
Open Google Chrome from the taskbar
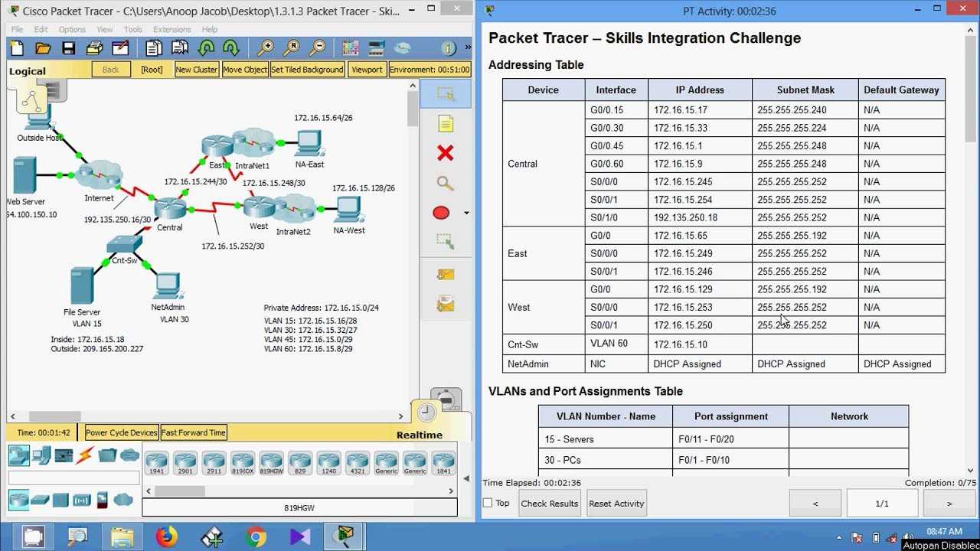[x=256, y=537]
